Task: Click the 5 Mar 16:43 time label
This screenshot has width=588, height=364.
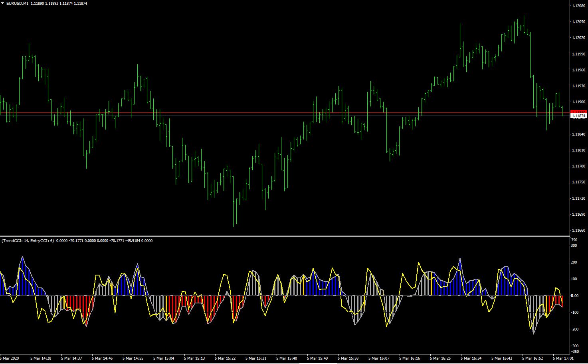Action: coord(502,358)
